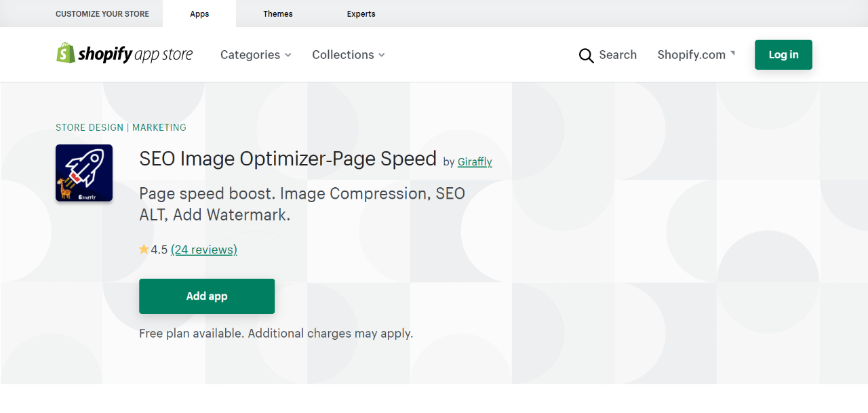This screenshot has width=868, height=413.
Task: Open the 24 reviews link
Action: [x=204, y=250]
